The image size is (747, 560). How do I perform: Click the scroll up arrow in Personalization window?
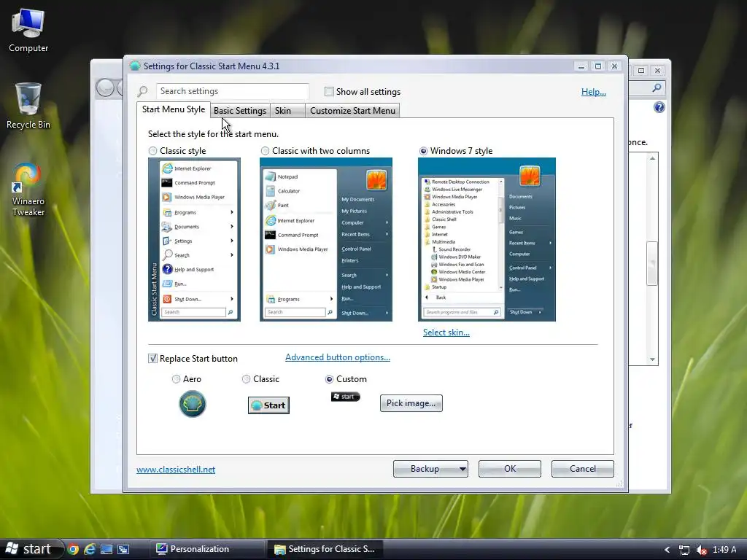coord(653,158)
